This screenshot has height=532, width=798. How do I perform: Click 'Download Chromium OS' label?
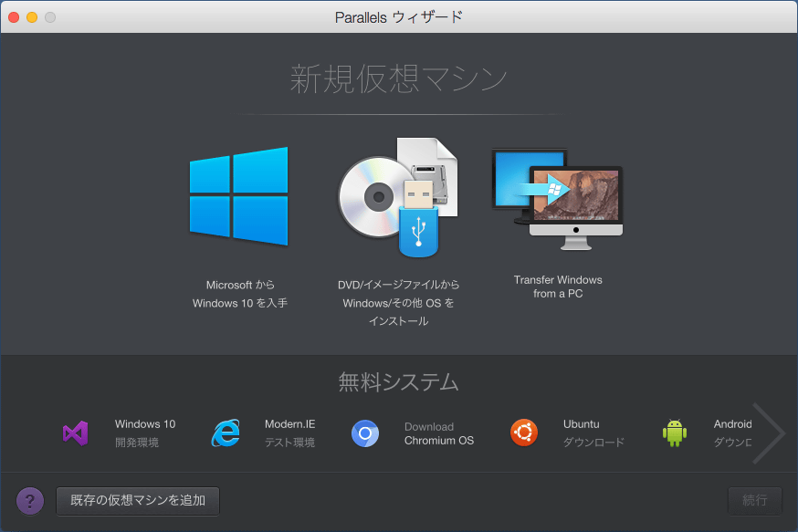tap(439, 433)
